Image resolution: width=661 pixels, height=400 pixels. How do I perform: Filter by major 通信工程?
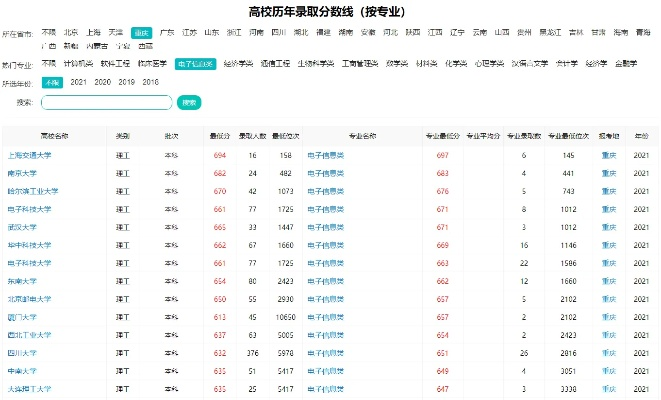[275, 64]
